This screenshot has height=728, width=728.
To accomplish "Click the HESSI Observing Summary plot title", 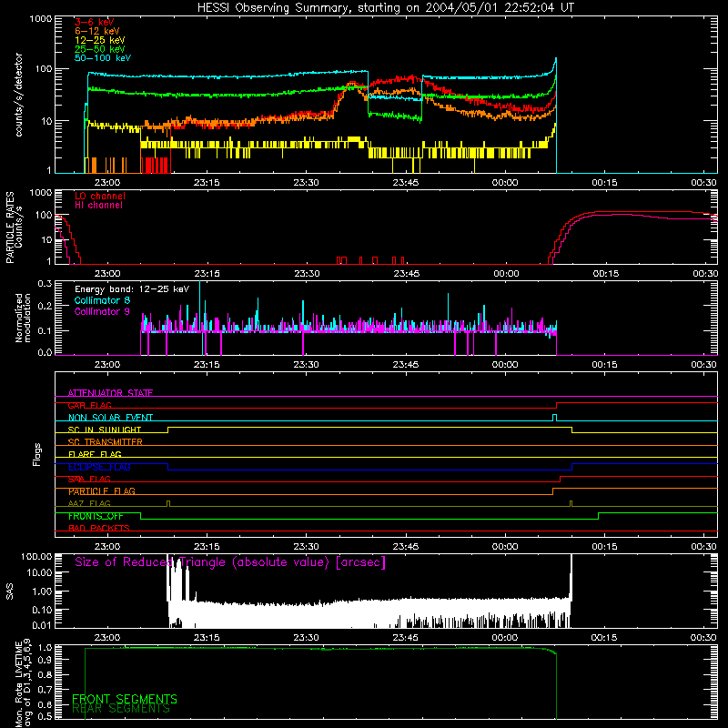I will 385,8.
